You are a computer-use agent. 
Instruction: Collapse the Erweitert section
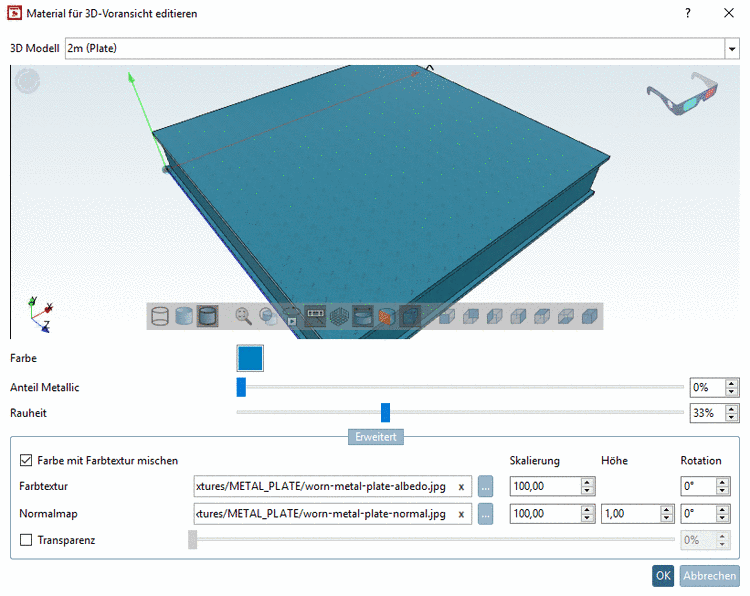pos(376,437)
